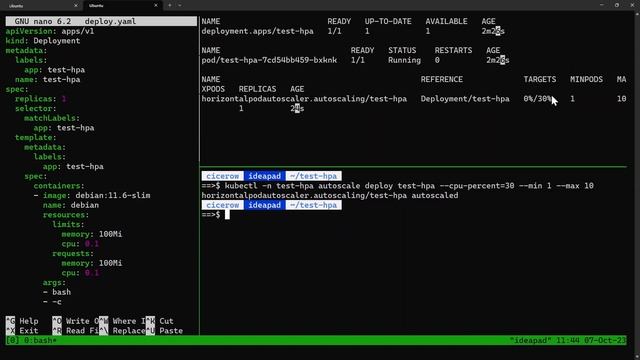The width and height of the screenshot is (640, 360).
Task: Click deployment.apps/test-hpa row name
Action: [258, 31]
